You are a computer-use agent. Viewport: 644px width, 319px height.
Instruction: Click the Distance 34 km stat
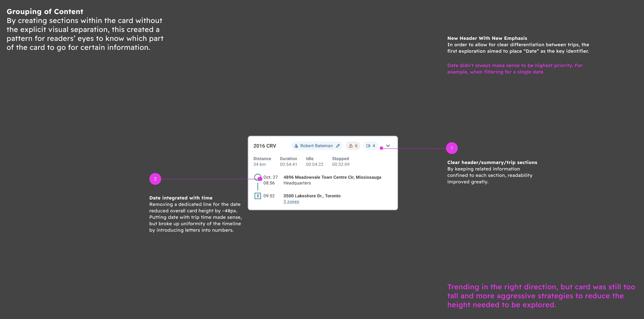point(260,164)
